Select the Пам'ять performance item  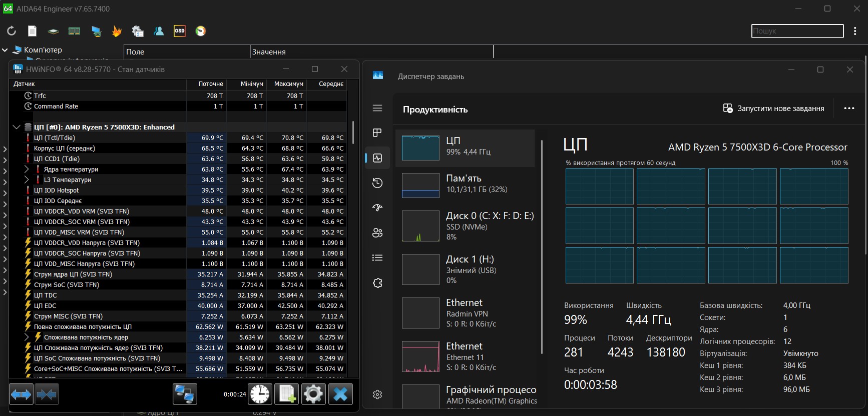pos(466,184)
